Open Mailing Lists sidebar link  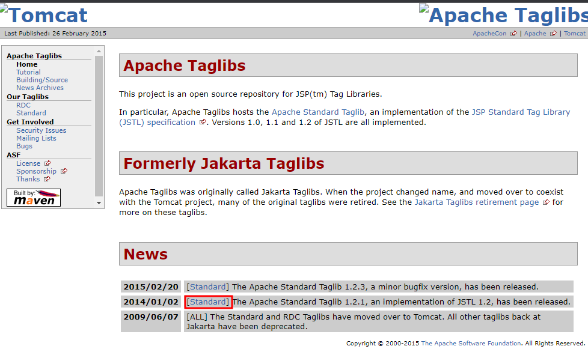pyautogui.click(x=36, y=138)
